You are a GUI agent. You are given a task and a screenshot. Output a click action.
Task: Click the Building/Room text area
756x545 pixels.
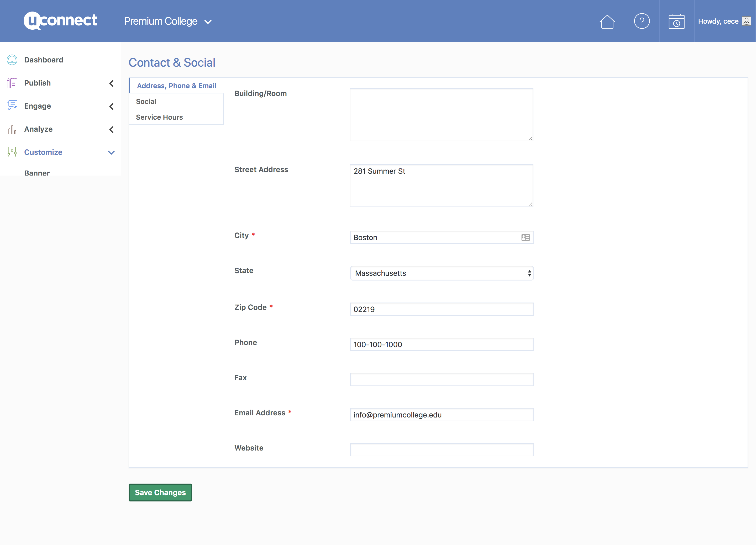(x=441, y=115)
